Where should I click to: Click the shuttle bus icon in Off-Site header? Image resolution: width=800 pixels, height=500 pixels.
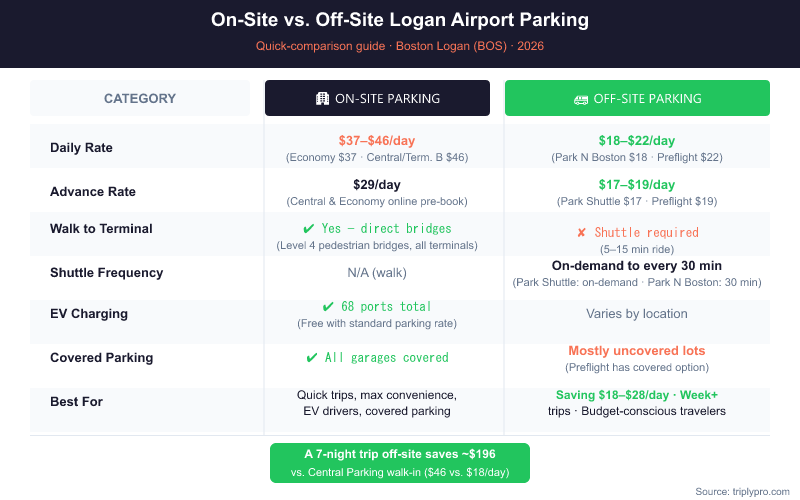tap(580, 99)
